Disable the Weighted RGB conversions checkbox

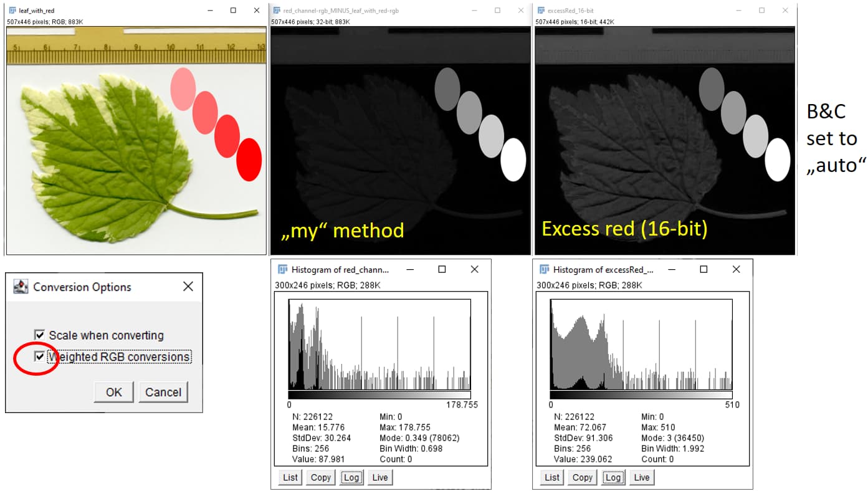click(x=41, y=357)
